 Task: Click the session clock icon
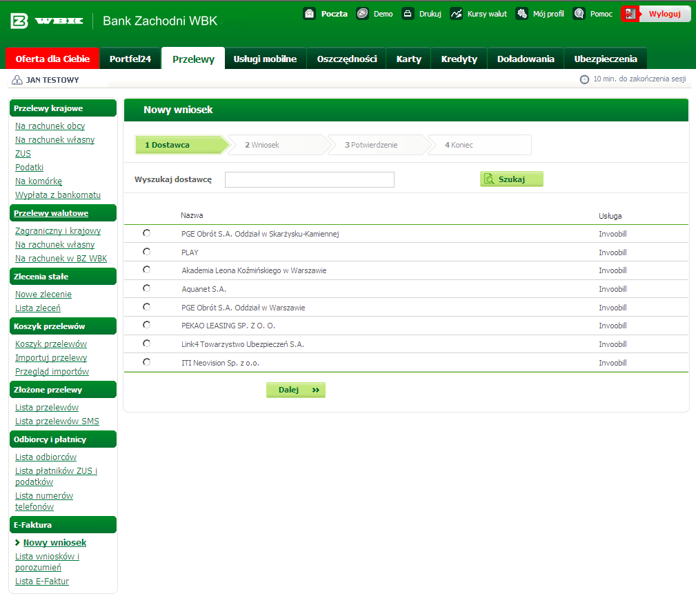click(584, 79)
